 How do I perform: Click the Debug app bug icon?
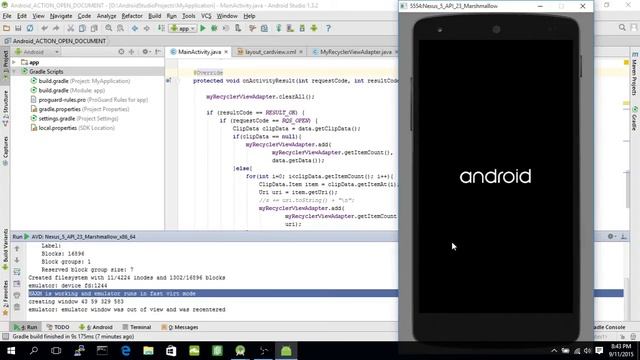tap(214, 28)
